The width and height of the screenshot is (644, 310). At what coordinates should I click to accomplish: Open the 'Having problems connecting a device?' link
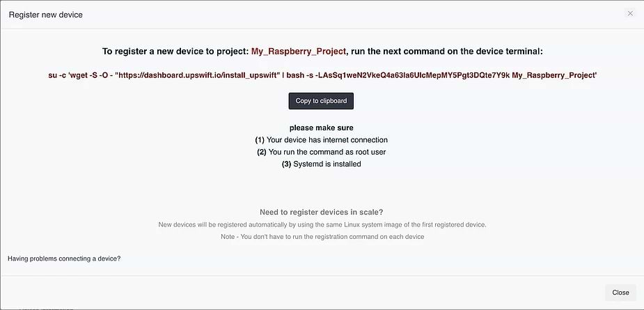point(64,258)
